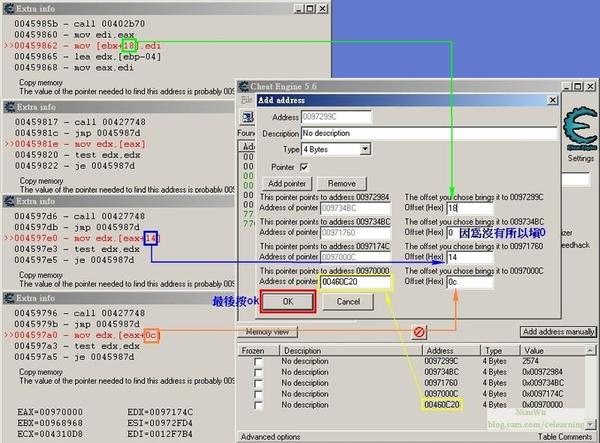Click the bottom Extra info window icon
This screenshot has height=443, width=600.
tap(9, 298)
